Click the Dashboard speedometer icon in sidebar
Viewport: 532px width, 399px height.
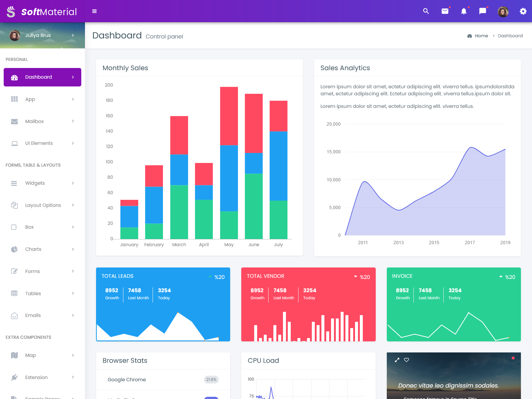(x=14, y=78)
